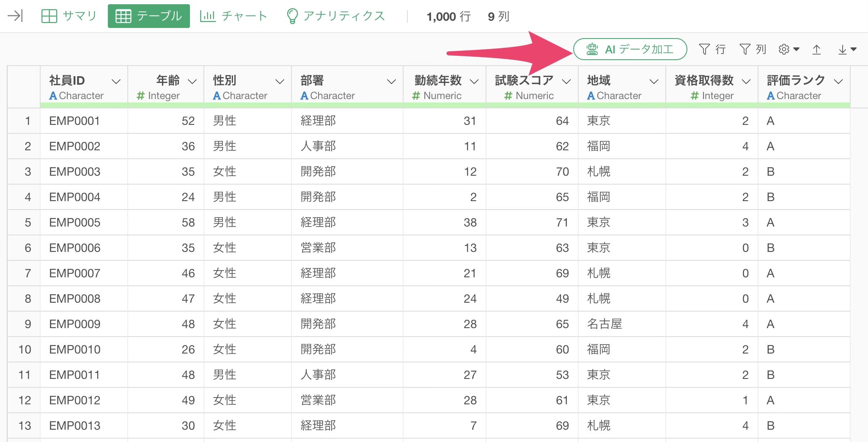This screenshot has height=442, width=868.
Task: Select the 性別 column header
Action: point(225,80)
